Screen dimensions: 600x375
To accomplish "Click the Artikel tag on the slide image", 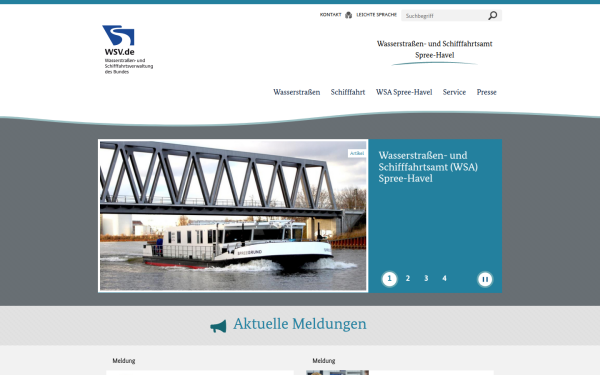I will pos(356,153).
